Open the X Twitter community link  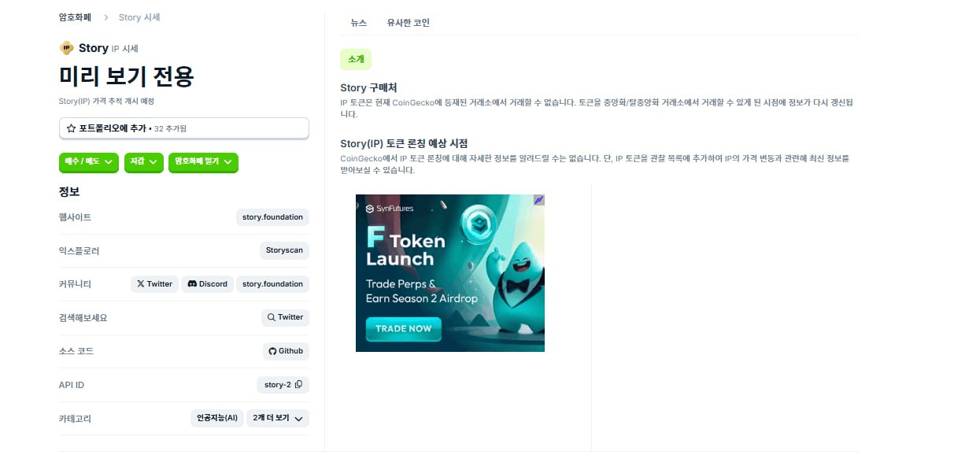tap(154, 284)
